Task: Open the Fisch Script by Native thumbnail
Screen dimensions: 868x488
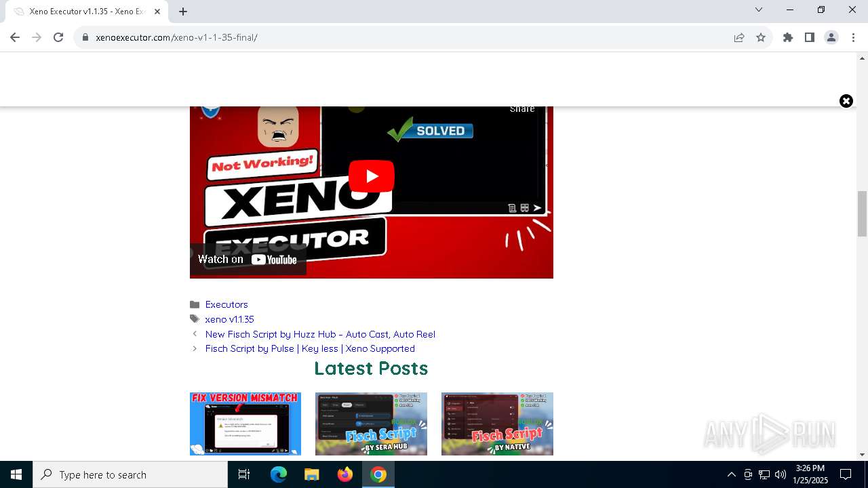Action: 497,424
